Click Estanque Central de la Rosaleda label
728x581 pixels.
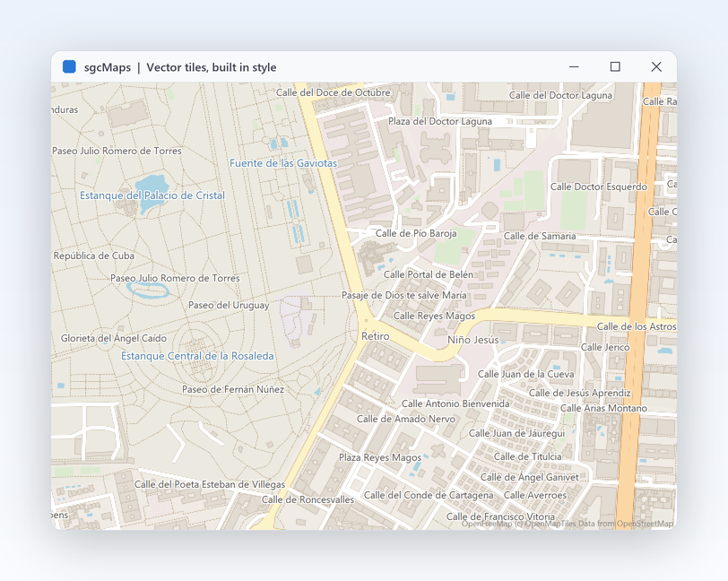point(197,356)
